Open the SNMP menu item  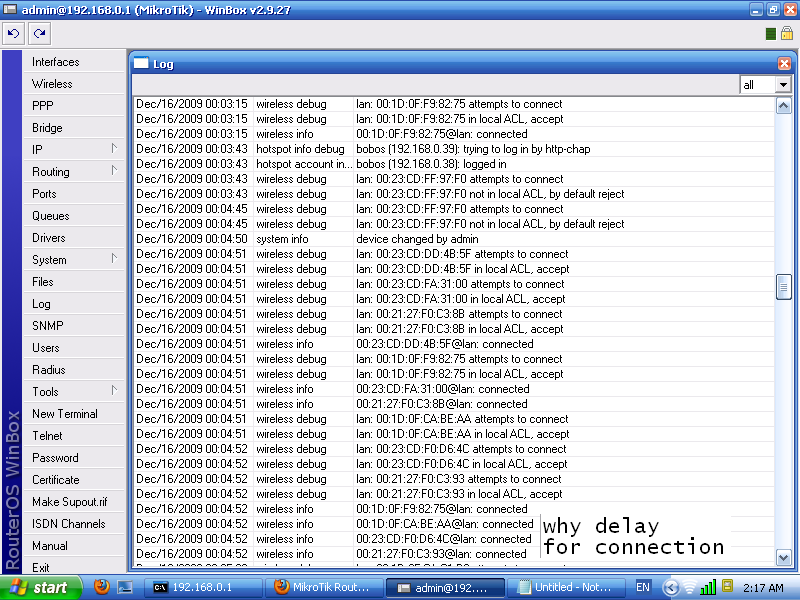pos(74,326)
